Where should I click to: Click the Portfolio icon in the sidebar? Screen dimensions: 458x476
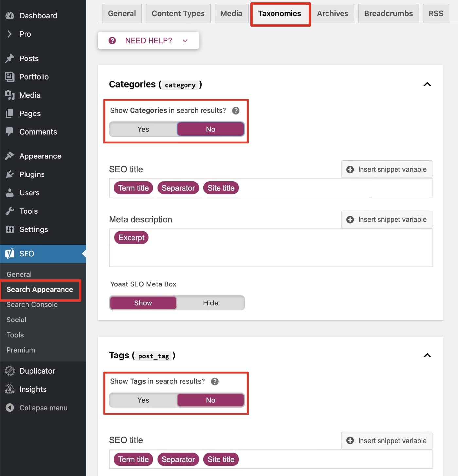point(10,77)
